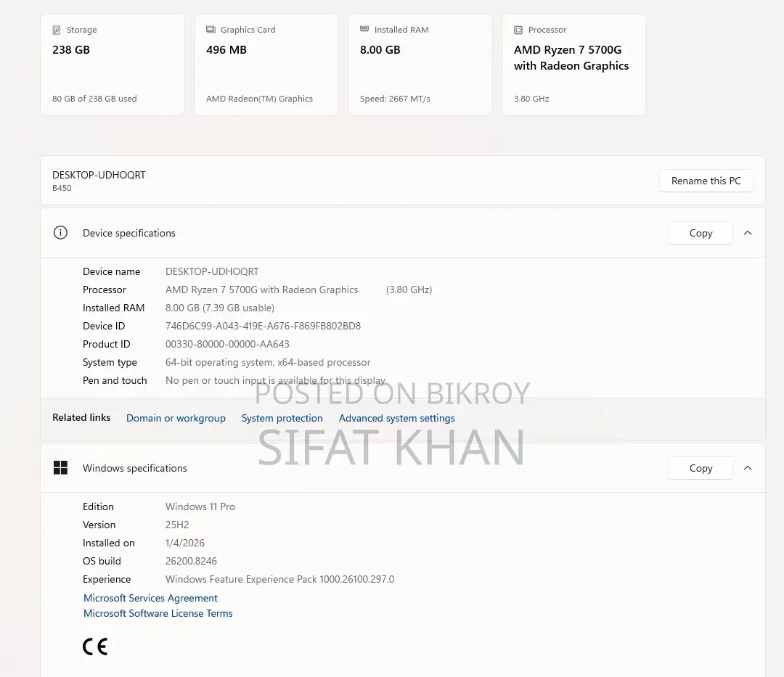Select 64-bit operating system text
This screenshot has height=677, width=784.
click(x=268, y=362)
